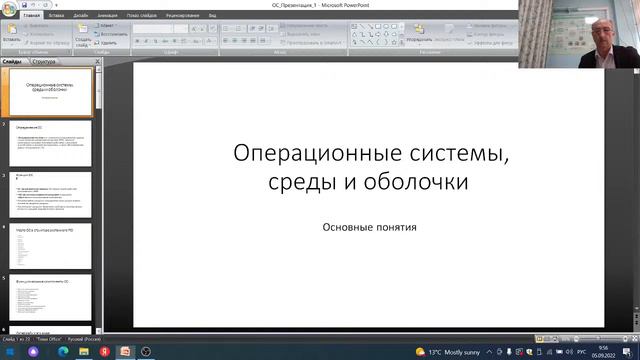Open the notification center icon
The image size is (640, 360).
click(x=627, y=352)
